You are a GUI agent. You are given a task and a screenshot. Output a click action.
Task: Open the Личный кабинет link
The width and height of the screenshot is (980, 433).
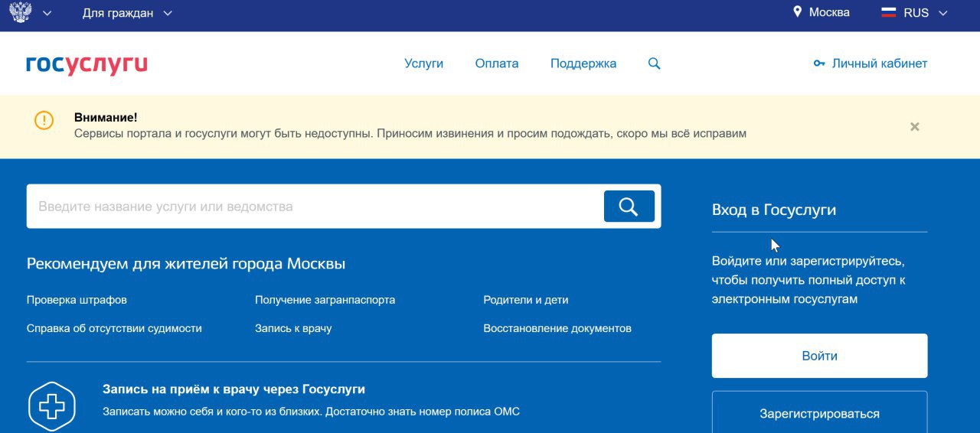coord(880,63)
